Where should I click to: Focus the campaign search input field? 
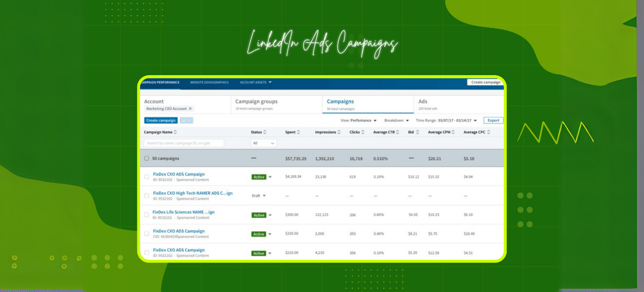click(x=184, y=143)
